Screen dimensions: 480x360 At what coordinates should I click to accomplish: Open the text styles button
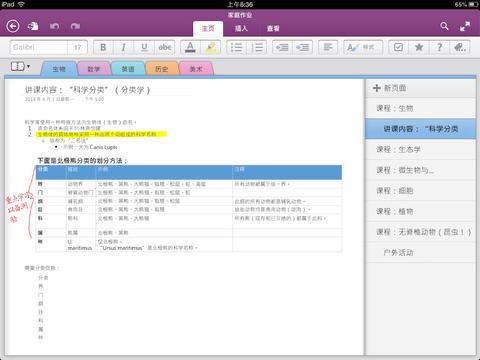pos(363,47)
